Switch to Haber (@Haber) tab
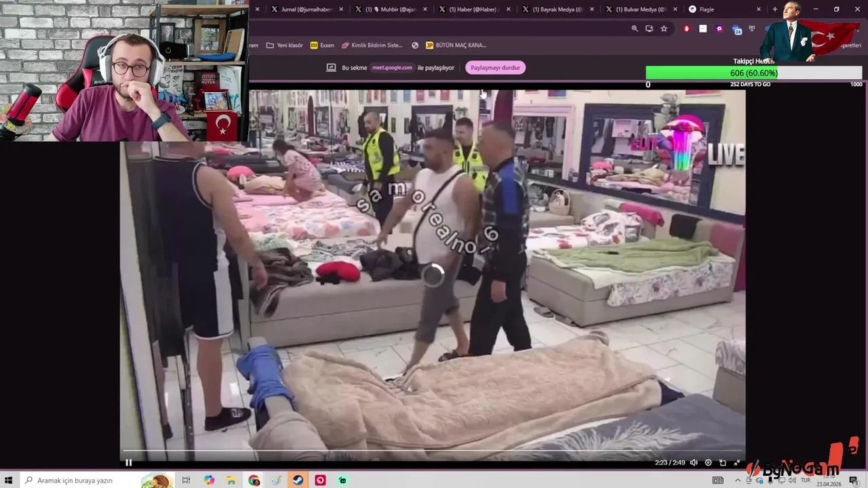The image size is (868, 488). coord(474,9)
